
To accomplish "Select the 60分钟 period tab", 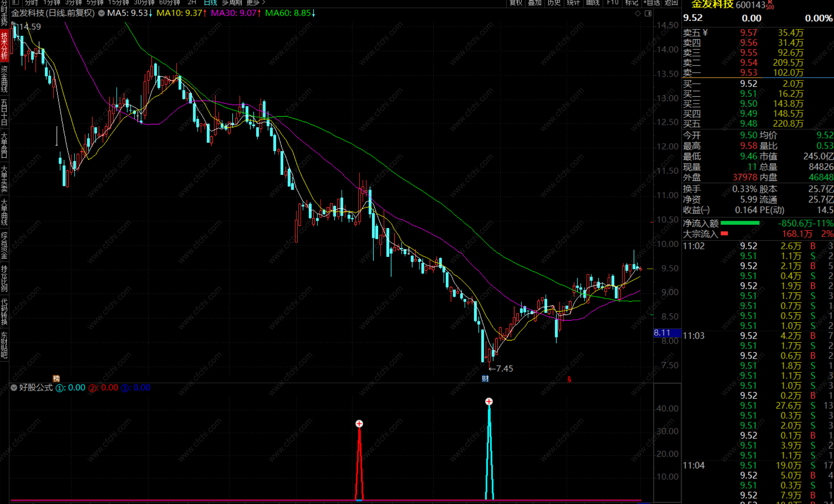I will click(x=169, y=3).
